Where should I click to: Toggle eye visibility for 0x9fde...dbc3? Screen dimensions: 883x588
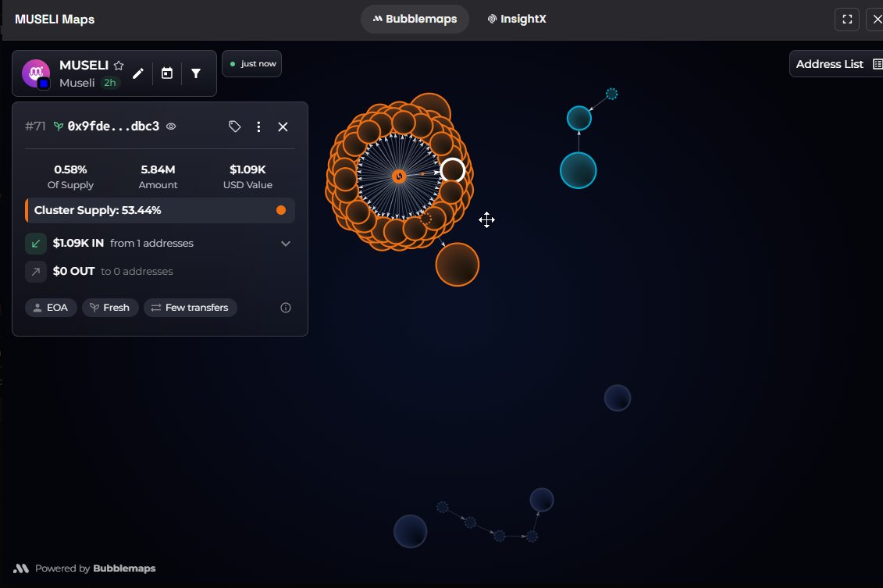(171, 127)
